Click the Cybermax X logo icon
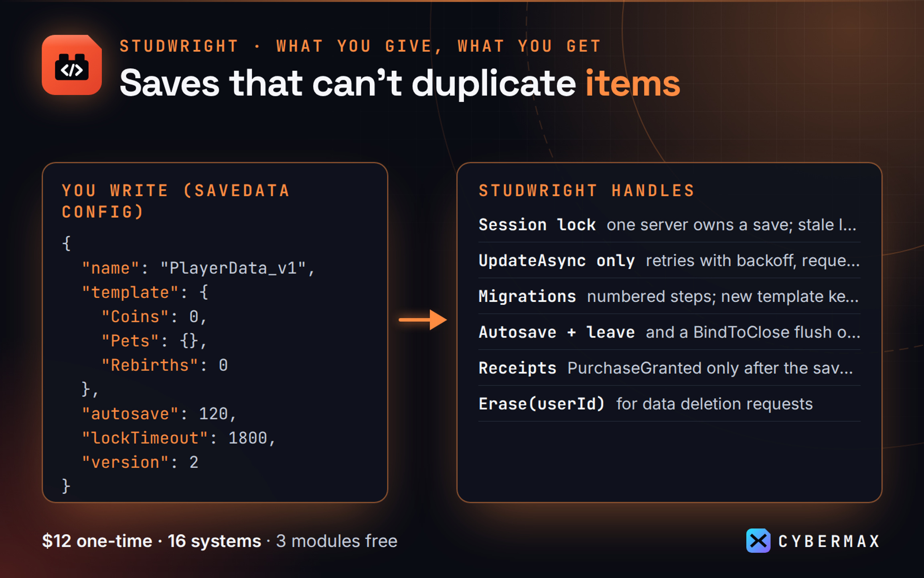Viewport: 924px width, 578px height. coord(758,541)
